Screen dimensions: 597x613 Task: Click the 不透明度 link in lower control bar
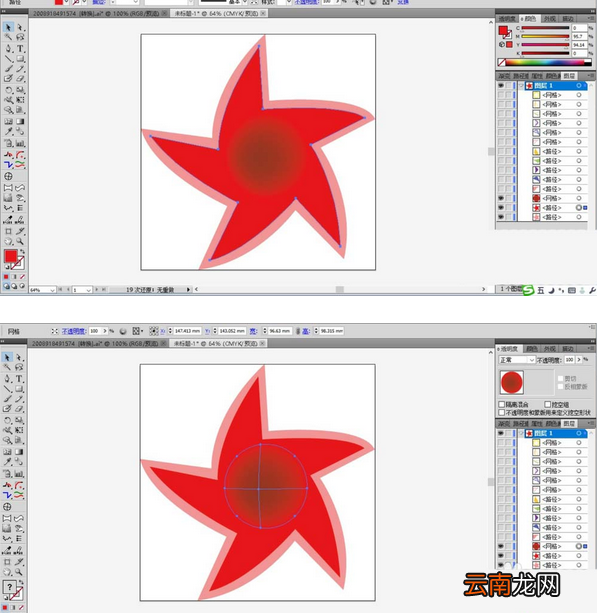[x=74, y=331]
